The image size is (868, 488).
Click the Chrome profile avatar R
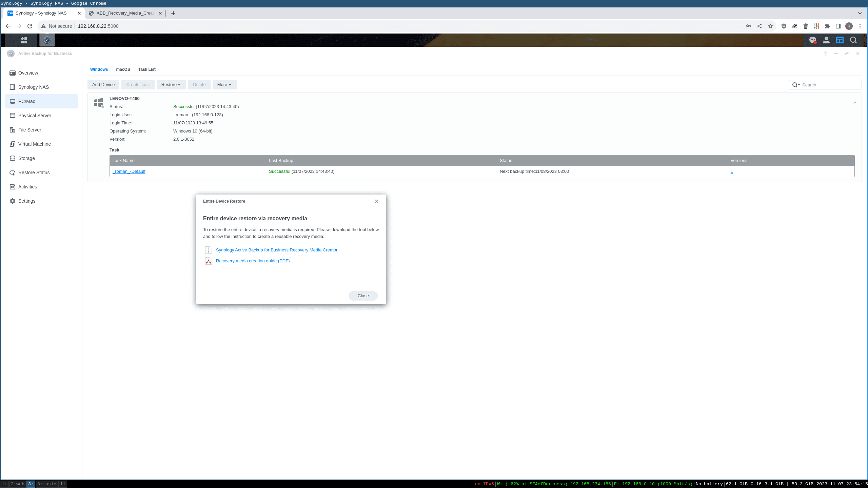coord(849,26)
